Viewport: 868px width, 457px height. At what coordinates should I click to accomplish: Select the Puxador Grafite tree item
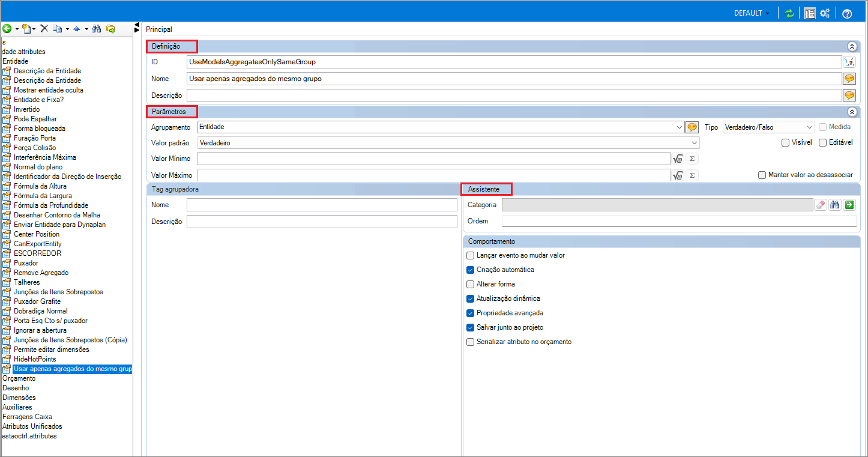tap(37, 301)
